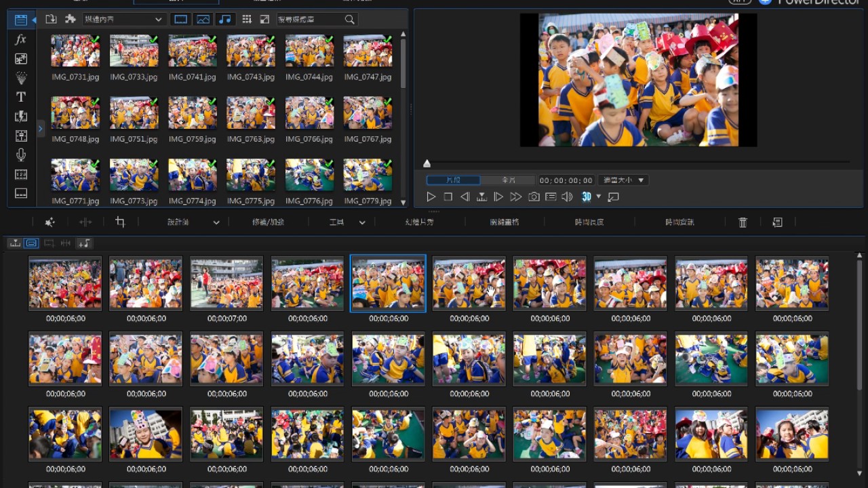
Task: Click the magic wand Fix tool
Action: point(50,222)
